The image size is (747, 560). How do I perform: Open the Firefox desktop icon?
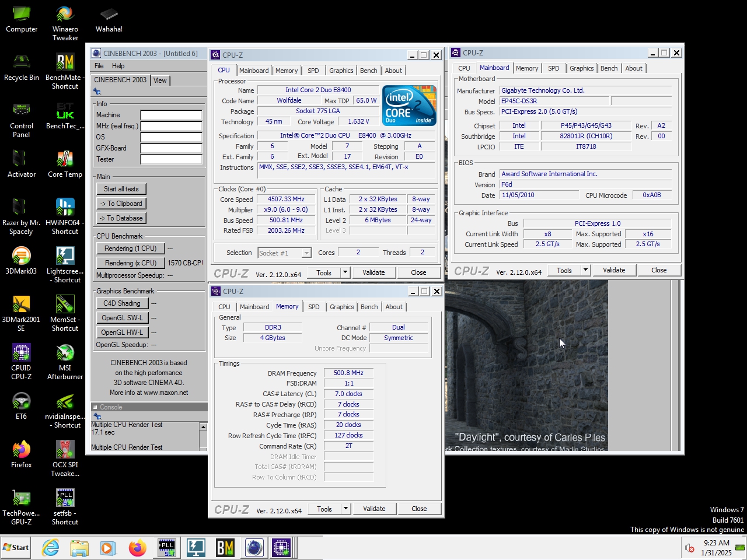point(22,454)
